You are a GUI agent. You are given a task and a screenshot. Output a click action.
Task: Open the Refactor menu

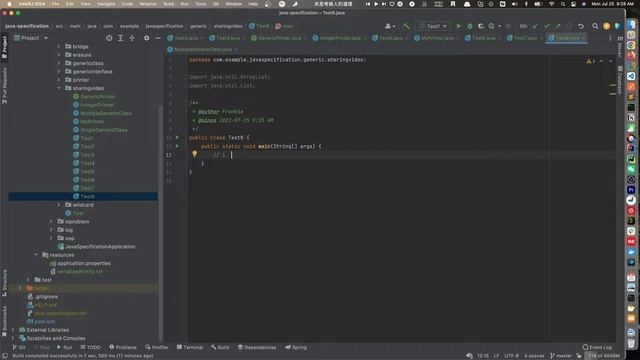[148, 4]
